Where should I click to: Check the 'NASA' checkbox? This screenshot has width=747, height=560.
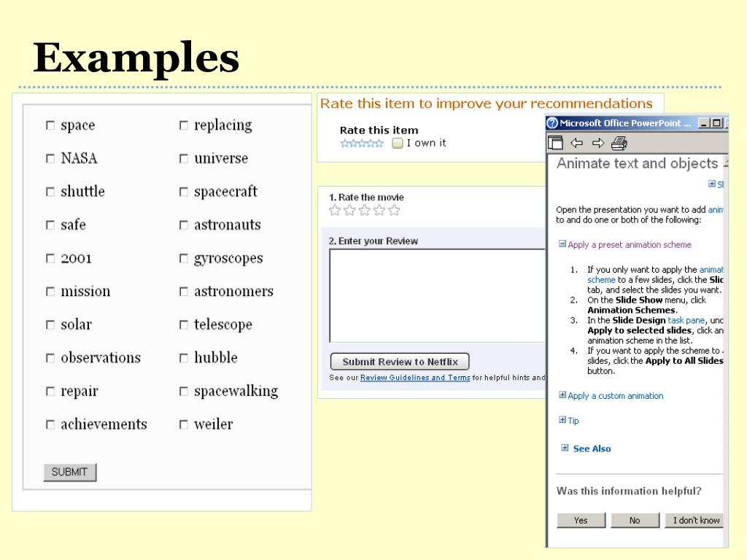point(50,158)
